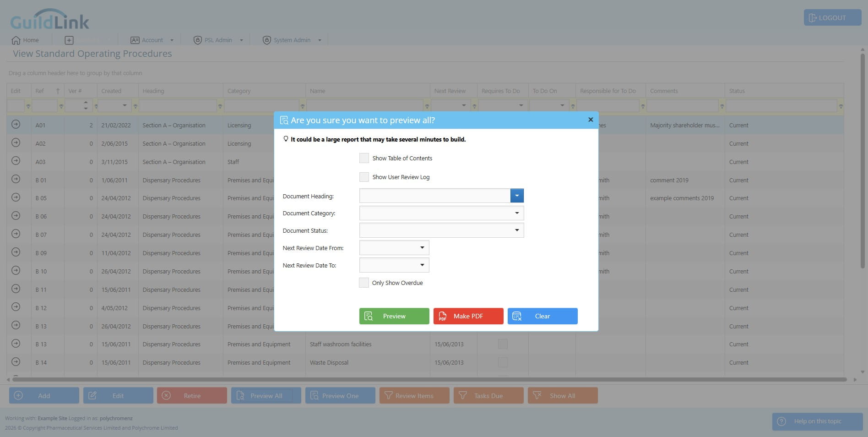Click the plus icon next to Home
Screen dimensions: 868x437
tap(69, 40)
